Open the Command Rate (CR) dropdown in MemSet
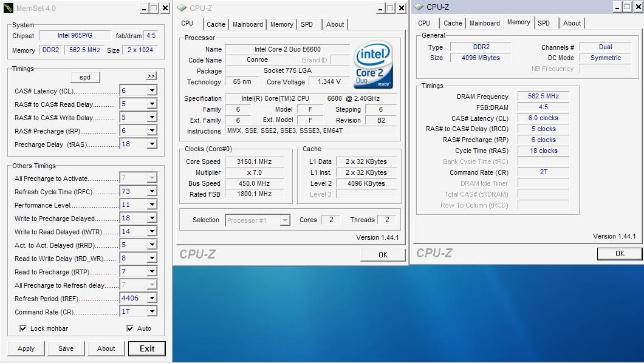Screen dimensions: 644x363 pos(152,311)
